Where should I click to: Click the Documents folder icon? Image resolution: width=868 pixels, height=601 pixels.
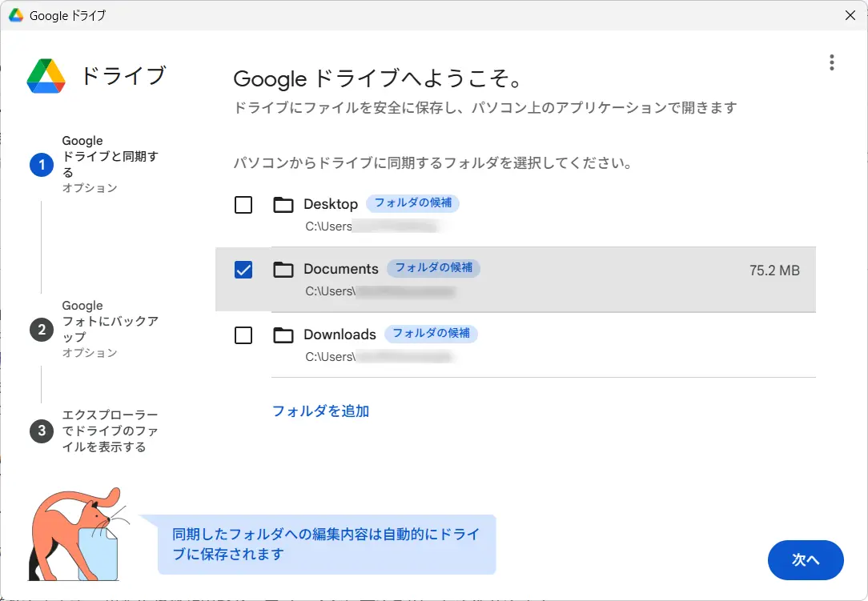point(283,270)
